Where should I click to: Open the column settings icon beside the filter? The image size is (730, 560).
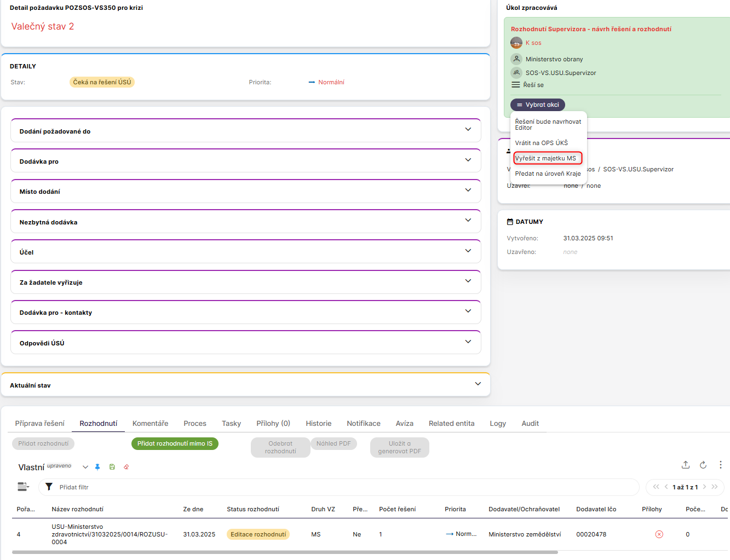click(23, 487)
